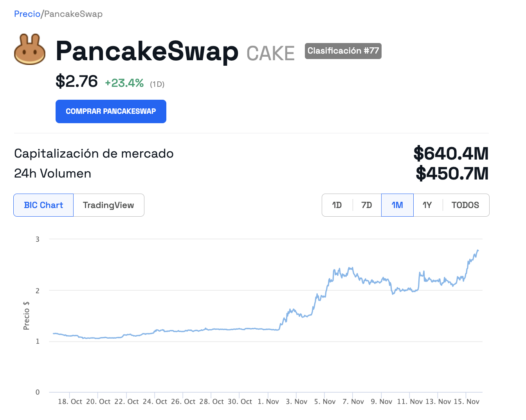
Task: Click the $640.4M market cap value
Action: [451, 153]
